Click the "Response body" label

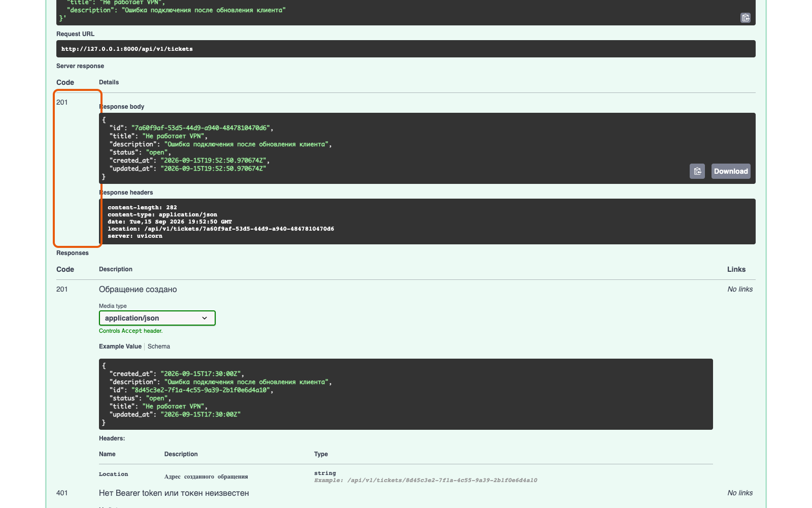pyautogui.click(x=122, y=107)
